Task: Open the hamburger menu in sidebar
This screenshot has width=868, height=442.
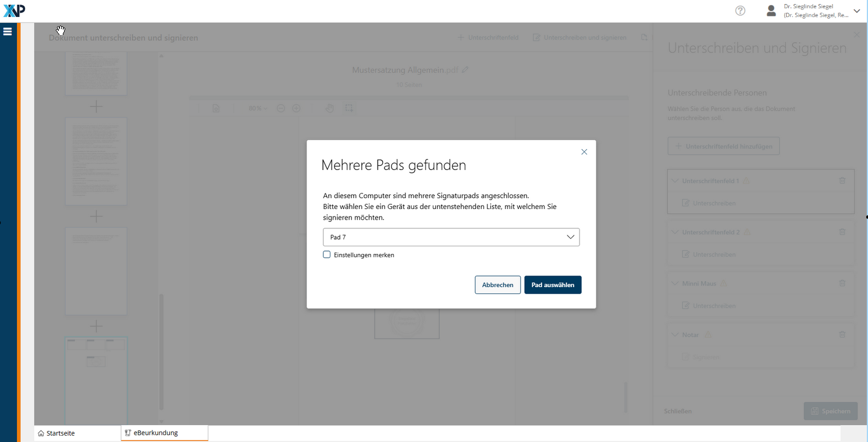Action: pos(8,31)
